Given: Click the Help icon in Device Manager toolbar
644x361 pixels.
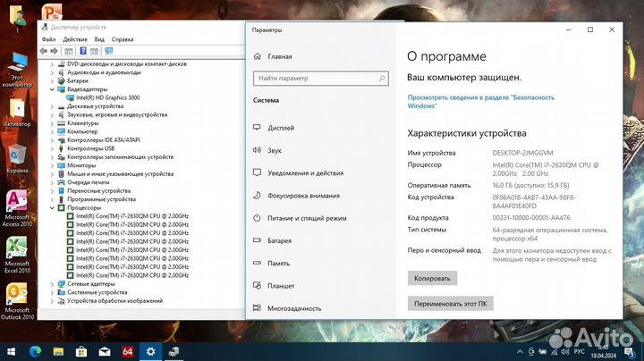Looking at the screenshot, I should click(83, 51).
